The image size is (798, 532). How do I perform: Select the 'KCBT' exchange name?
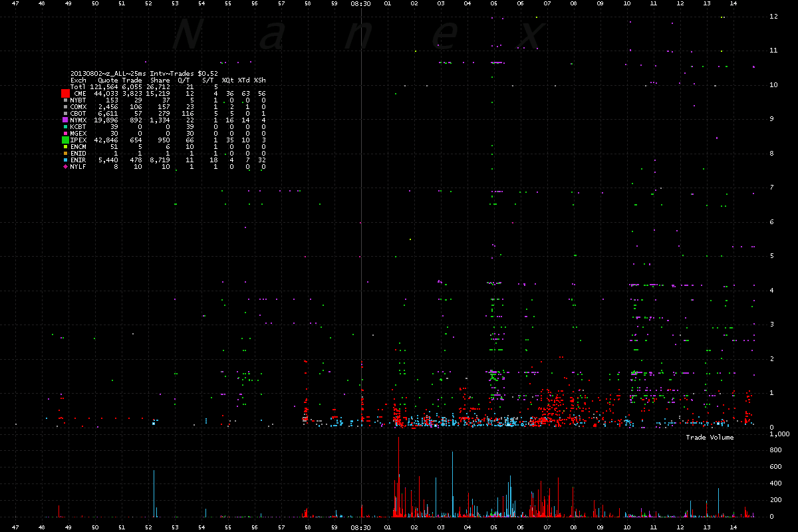[78, 127]
